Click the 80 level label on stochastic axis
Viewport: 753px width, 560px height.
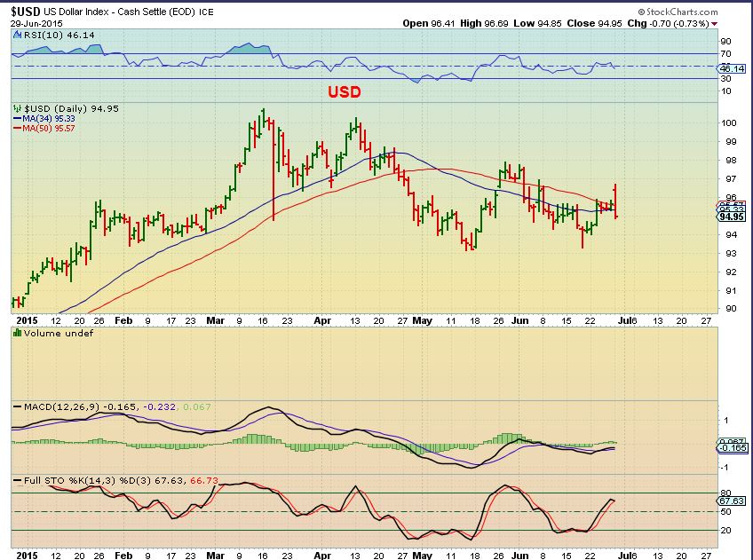(x=726, y=493)
